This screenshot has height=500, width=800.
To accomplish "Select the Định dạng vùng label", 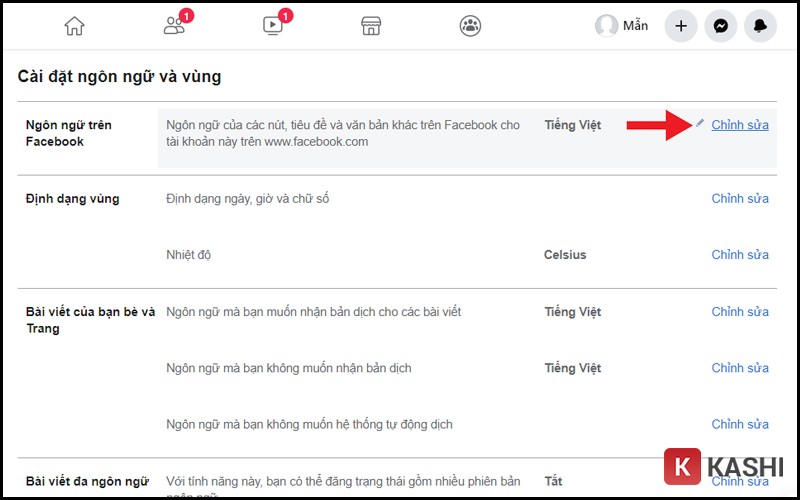I will (72, 199).
